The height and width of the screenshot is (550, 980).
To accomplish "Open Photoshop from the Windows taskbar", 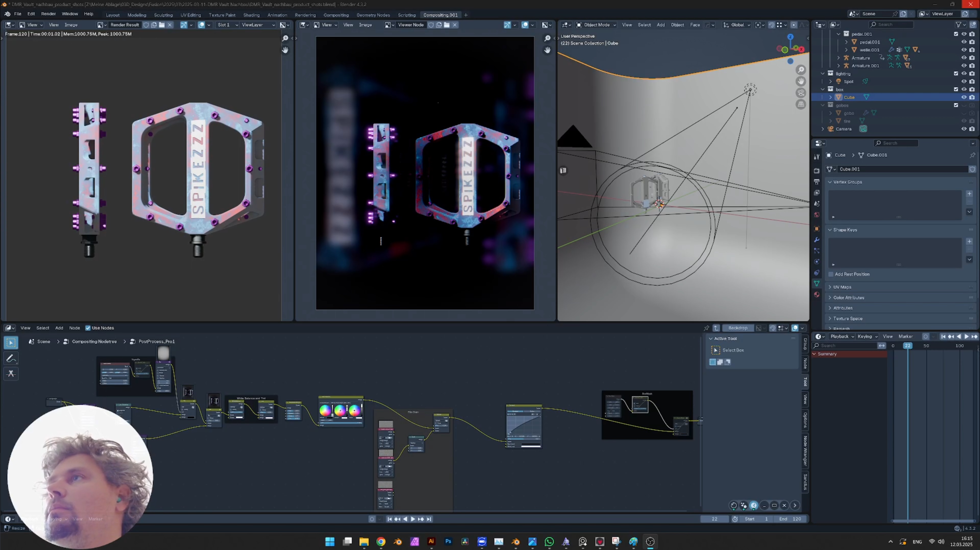I will tap(448, 542).
